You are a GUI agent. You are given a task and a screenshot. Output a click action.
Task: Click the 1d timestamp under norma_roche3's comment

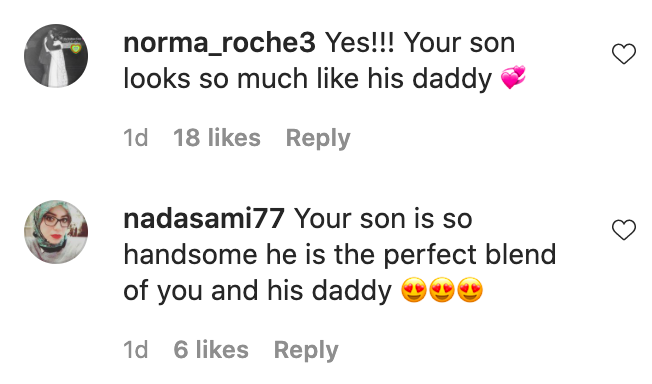click(136, 138)
